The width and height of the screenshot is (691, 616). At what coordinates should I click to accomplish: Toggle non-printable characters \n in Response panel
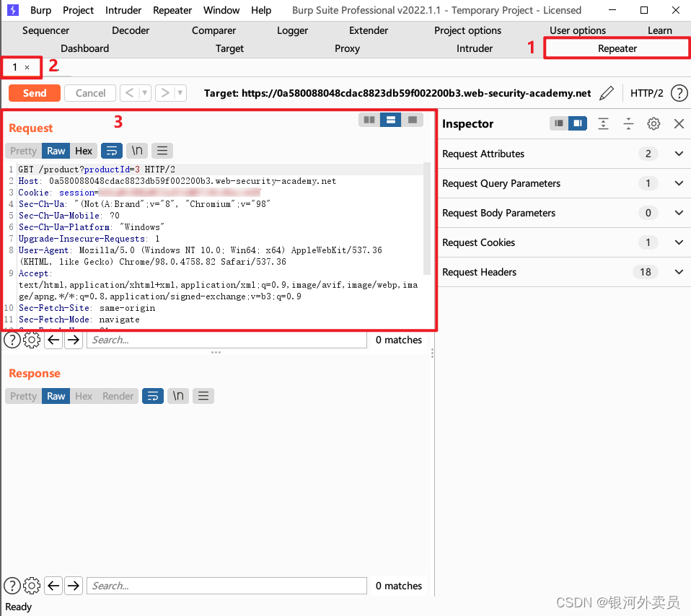pos(178,396)
